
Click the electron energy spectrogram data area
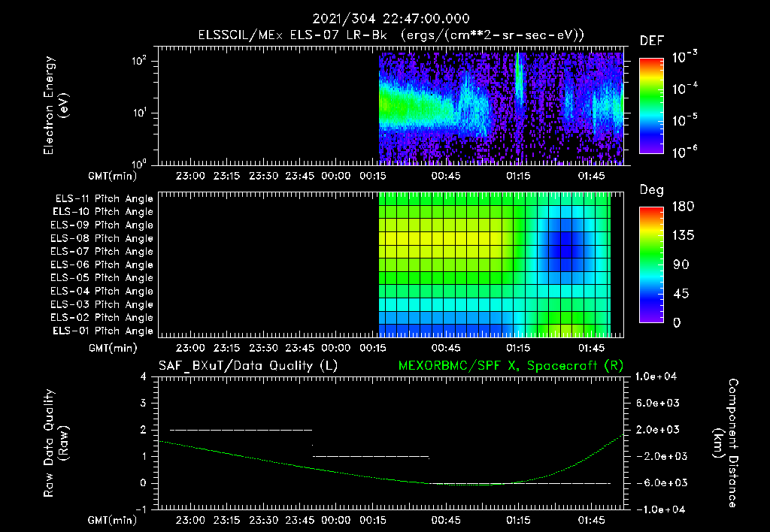[x=501, y=108]
